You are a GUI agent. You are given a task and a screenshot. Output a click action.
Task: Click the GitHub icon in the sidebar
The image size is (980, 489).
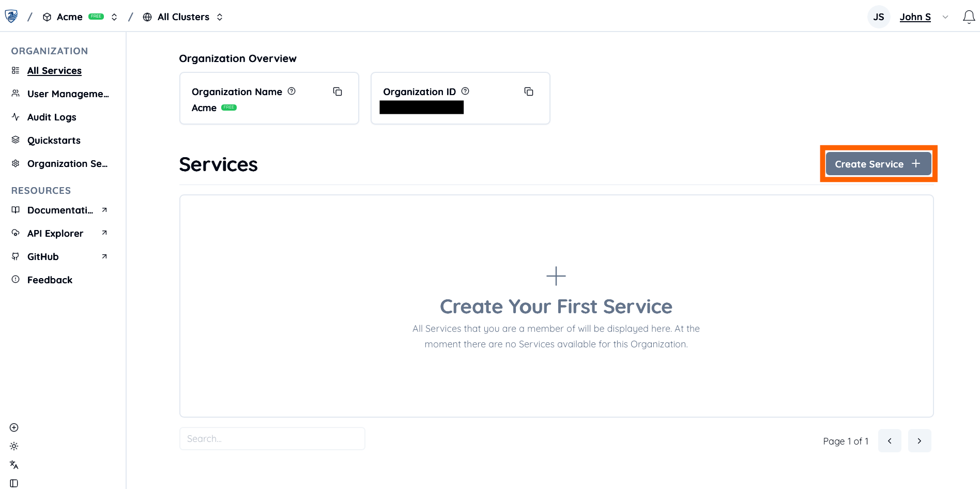(x=16, y=256)
